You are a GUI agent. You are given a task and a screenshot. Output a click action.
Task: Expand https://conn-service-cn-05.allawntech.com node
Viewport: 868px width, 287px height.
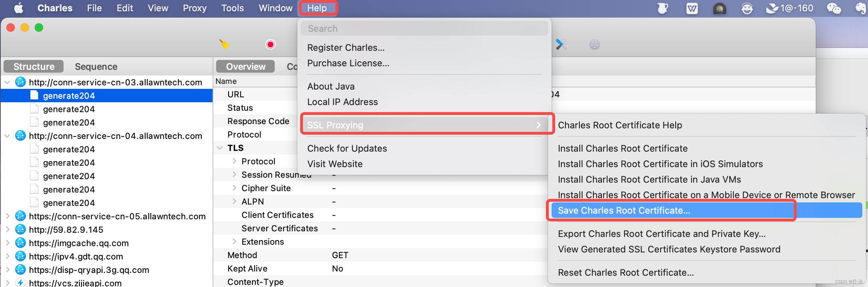7,216
